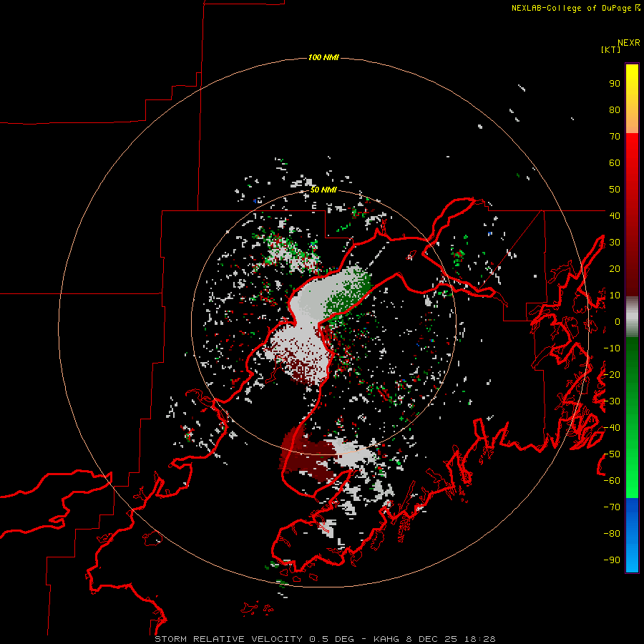Click the gray zero-velocity segment of color bar
Image resolution: width=644 pixels, height=644 pixels.
pos(632,317)
